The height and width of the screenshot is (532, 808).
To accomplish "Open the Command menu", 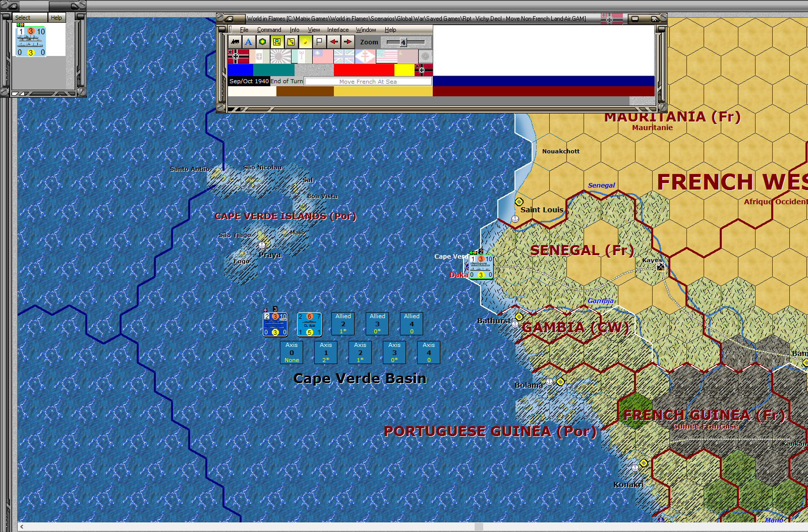I will point(269,30).
